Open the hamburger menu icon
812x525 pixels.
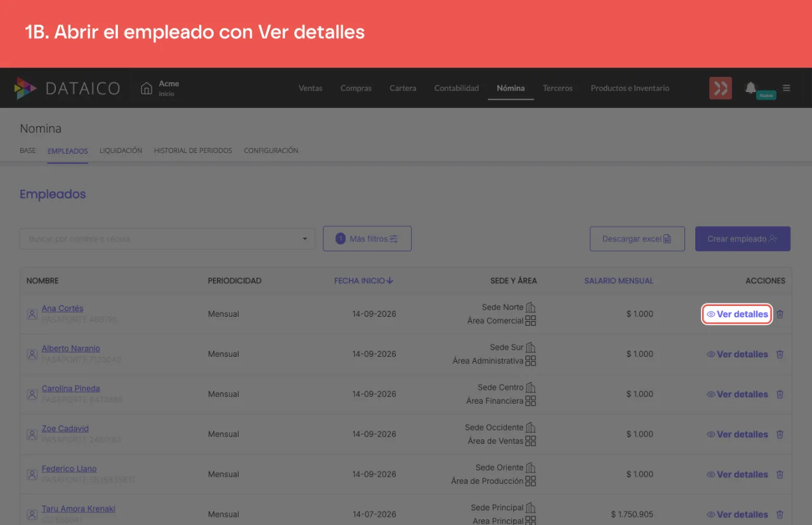pyautogui.click(x=787, y=88)
